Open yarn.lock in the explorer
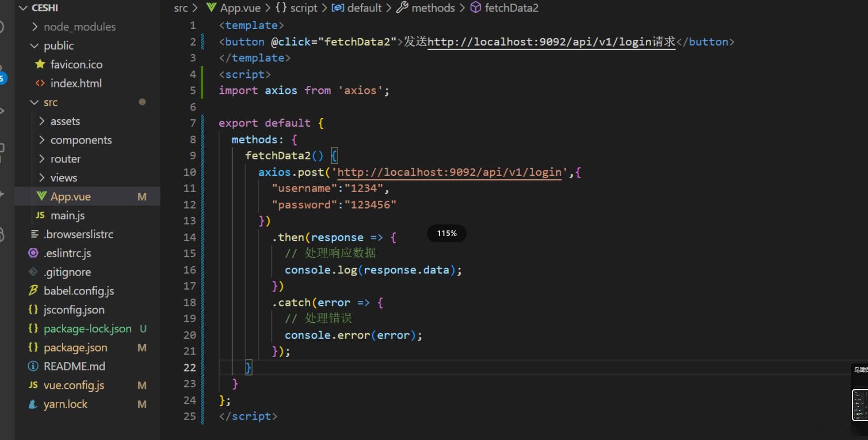 click(66, 404)
